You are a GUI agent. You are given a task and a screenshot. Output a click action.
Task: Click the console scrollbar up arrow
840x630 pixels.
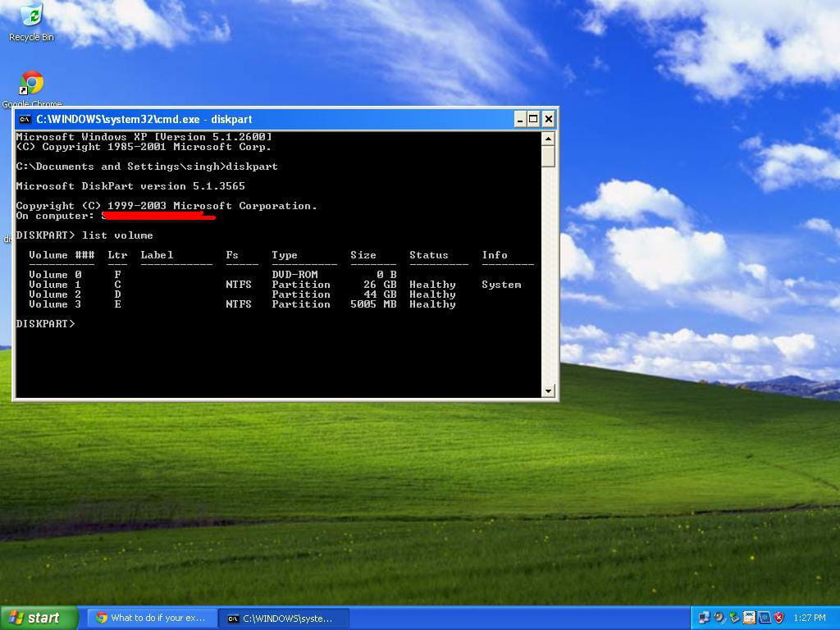point(548,139)
